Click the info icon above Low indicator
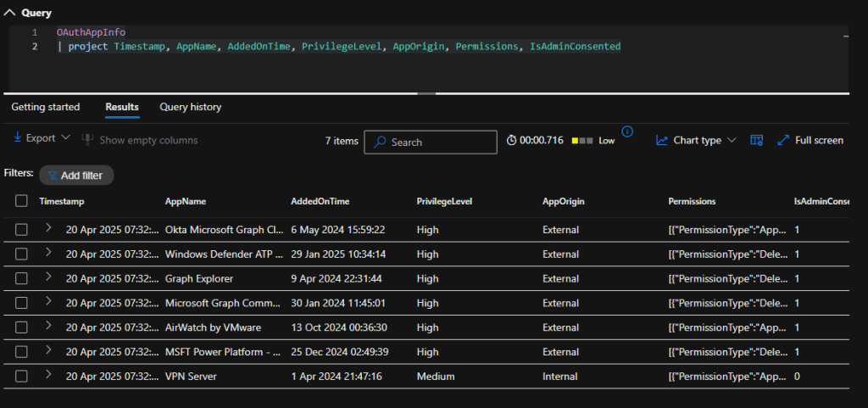The height and width of the screenshot is (408, 868). (627, 131)
